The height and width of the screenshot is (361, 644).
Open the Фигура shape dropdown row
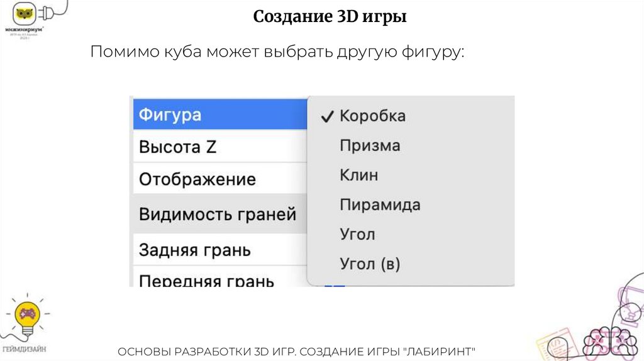(x=220, y=115)
